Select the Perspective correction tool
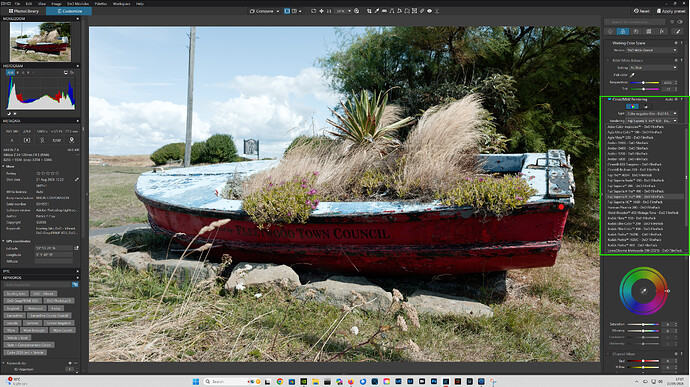This screenshot has width=690, height=387. 392,11
